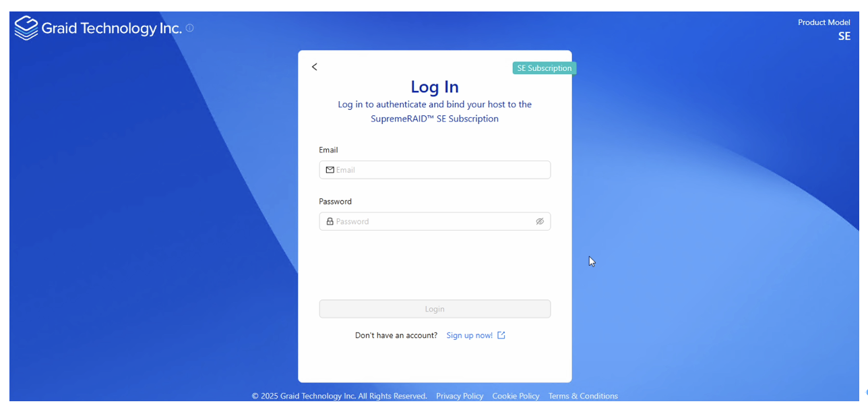The height and width of the screenshot is (410, 868).
Task: Toggle password visibility eye icon
Action: tap(540, 222)
